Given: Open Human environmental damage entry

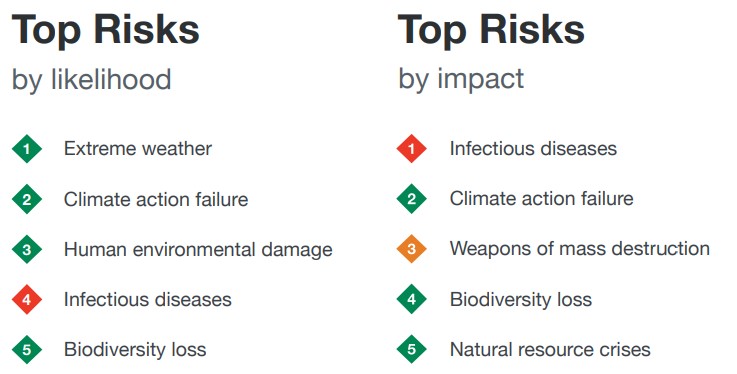Looking at the screenshot, I should coord(198,249).
